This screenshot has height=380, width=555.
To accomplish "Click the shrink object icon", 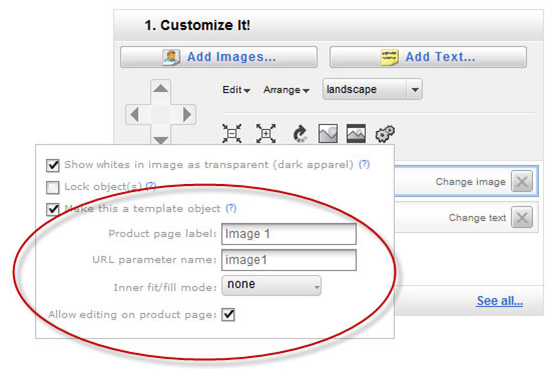I will [232, 133].
